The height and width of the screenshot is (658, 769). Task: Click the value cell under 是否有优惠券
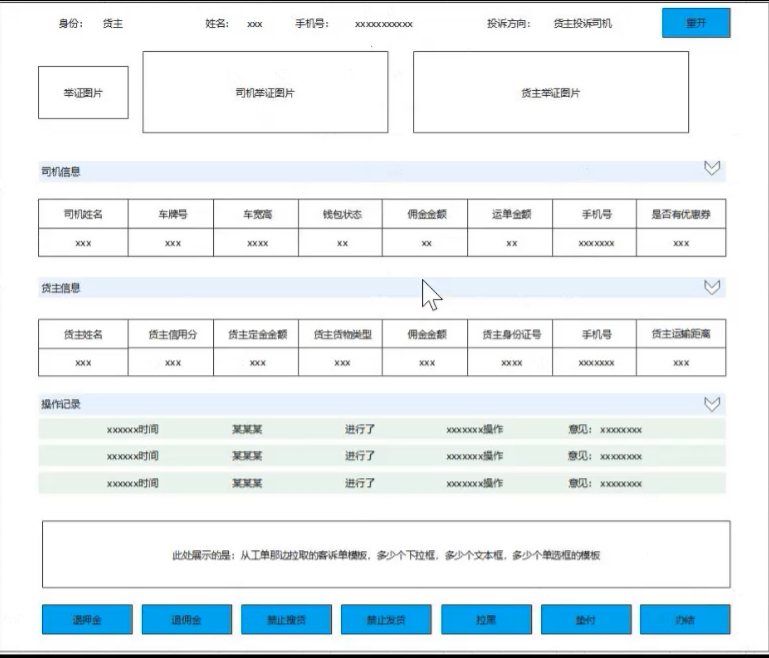coord(681,242)
